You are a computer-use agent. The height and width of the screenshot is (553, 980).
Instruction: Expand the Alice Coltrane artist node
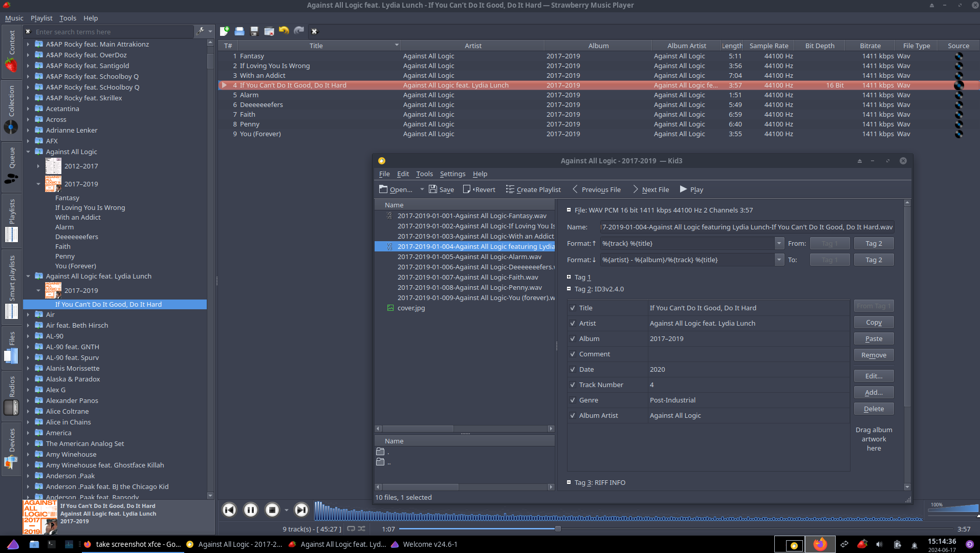pyautogui.click(x=28, y=411)
